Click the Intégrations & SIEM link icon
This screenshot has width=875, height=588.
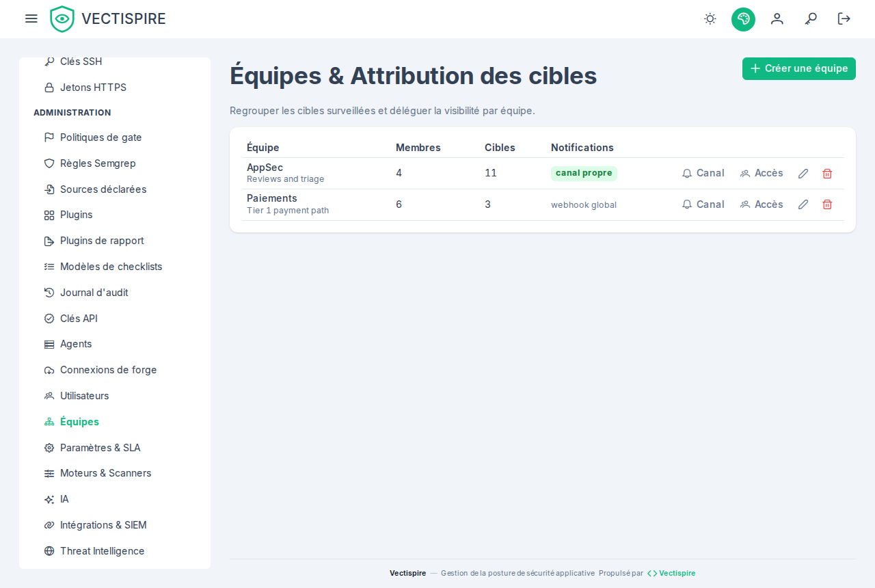pos(49,525)
